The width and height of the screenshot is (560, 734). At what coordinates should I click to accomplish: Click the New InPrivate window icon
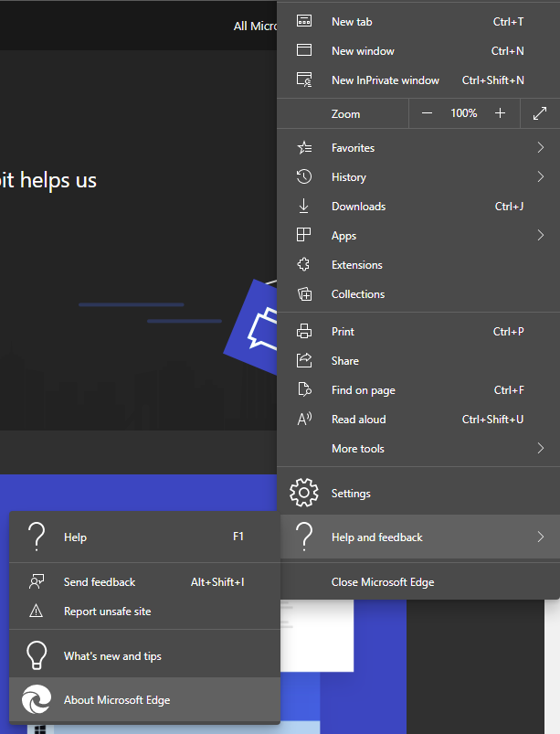pos(304,80)
